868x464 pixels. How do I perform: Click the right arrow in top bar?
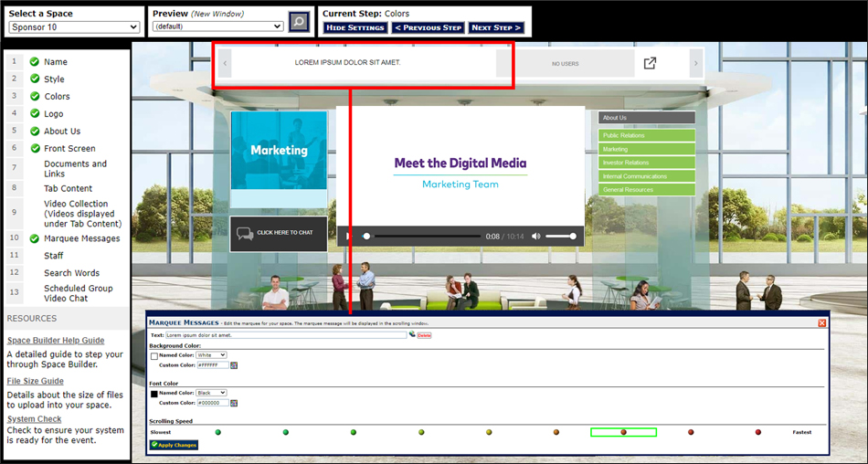[x=695, y=63]
